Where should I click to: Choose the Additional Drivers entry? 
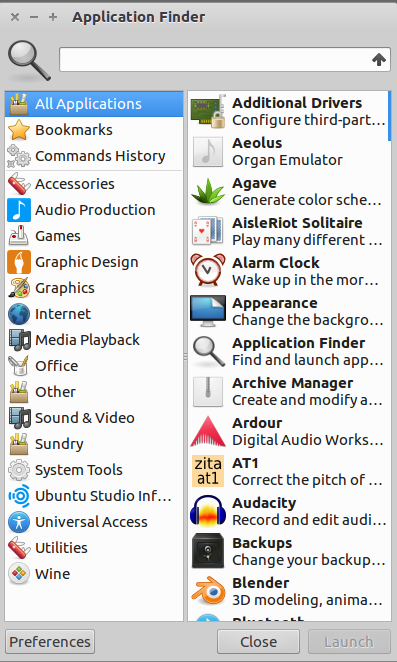coord(288,111)
